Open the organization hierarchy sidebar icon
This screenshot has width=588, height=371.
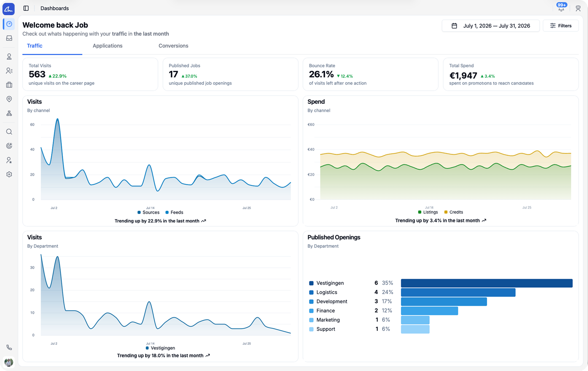point(9,113)
